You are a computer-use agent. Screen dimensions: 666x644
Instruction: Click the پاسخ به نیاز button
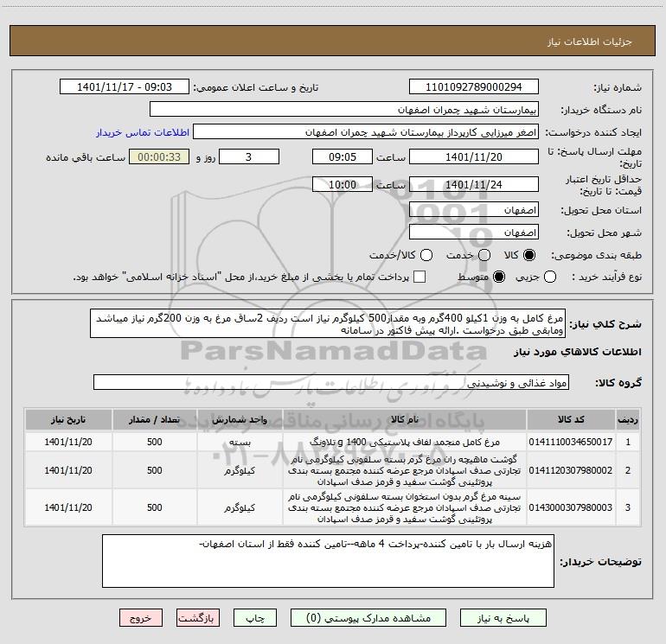coord(503,618)
